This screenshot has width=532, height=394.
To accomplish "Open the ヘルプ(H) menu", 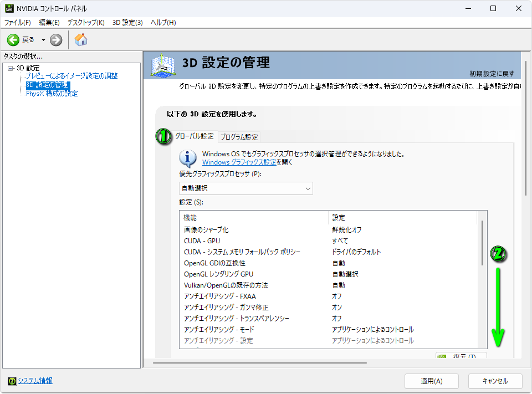I will (x=163, y=22).
